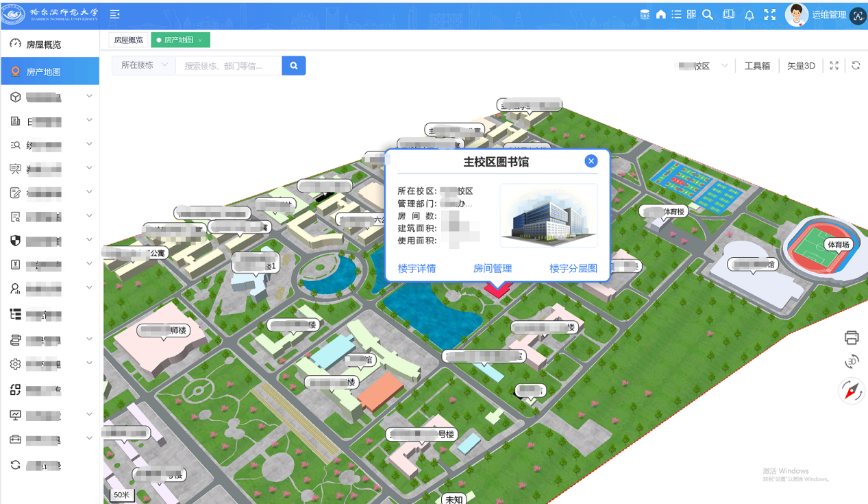868x504 pixels.
Task: Close the 主校区图书馆 popup
Action: (x=591, y=161)
